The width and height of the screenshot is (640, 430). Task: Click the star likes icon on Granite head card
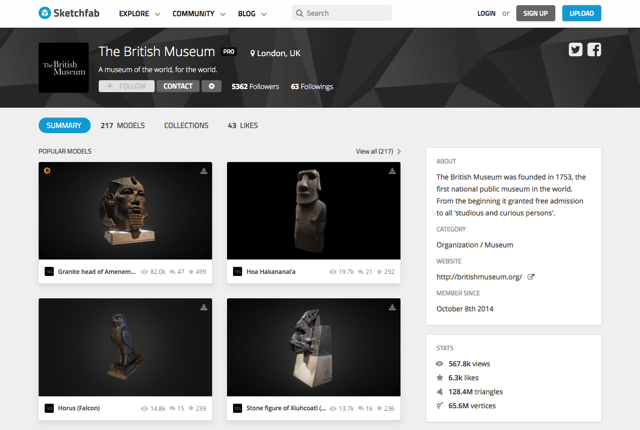[x=191, y=271]
